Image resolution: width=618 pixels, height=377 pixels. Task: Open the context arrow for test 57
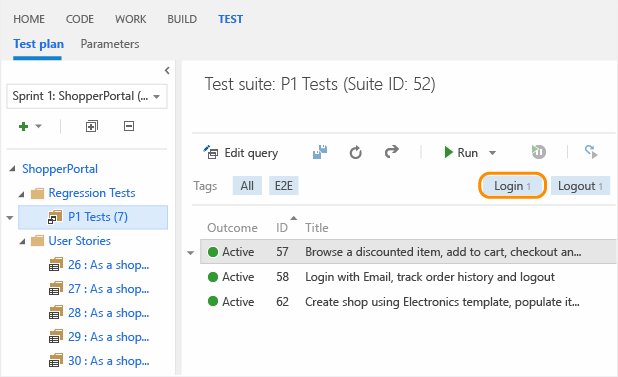pos(191,253)
